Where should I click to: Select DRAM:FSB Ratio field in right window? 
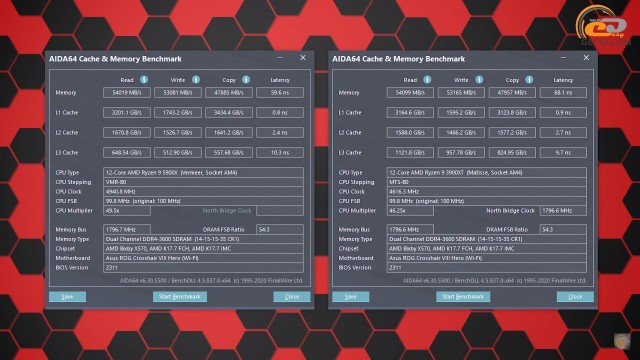(563, 229)
